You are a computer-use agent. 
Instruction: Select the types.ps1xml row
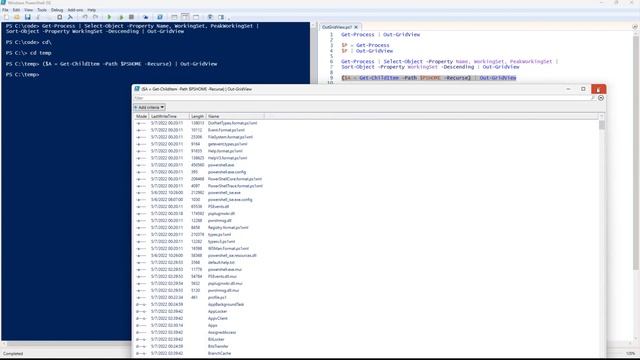click(x=366, y=235)
